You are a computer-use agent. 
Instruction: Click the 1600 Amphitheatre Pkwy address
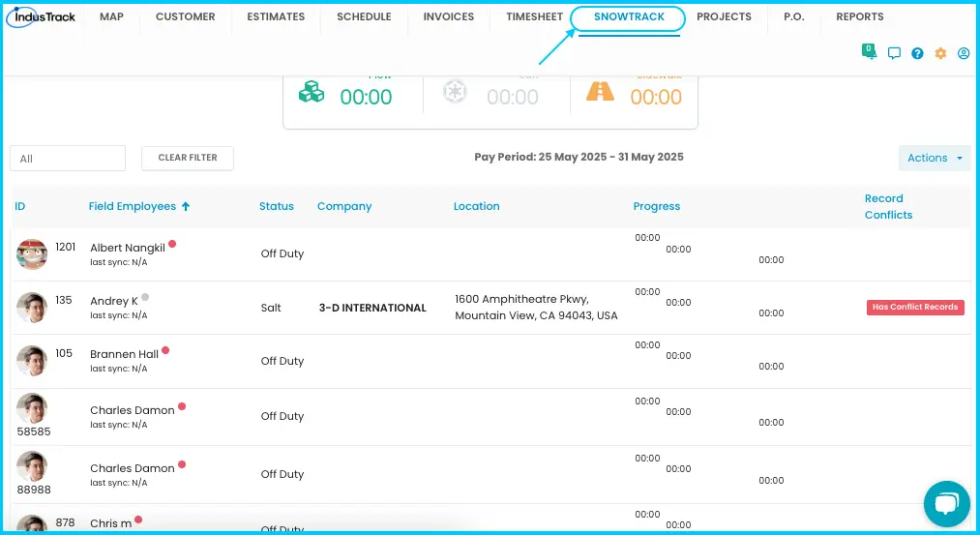[x=536, y=307]
